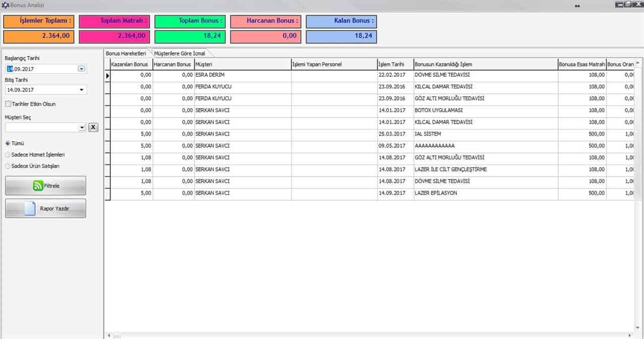Click the Bonus Analizi window gear icon
This screenshot has height=339, width=644.
click(5, 5)
